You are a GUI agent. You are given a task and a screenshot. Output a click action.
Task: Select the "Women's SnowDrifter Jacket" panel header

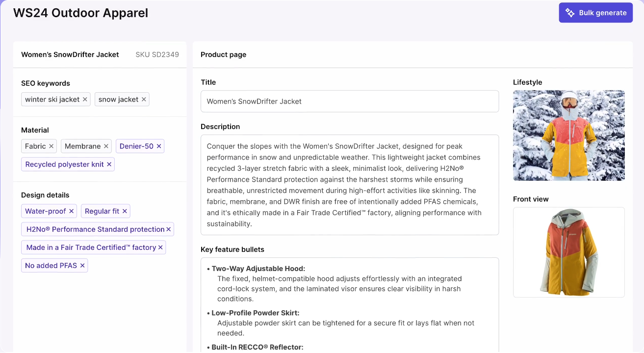coord(70,54)
